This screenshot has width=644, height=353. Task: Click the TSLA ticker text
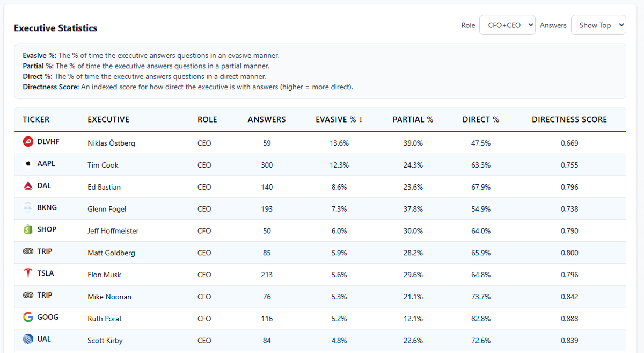point(46,273)
